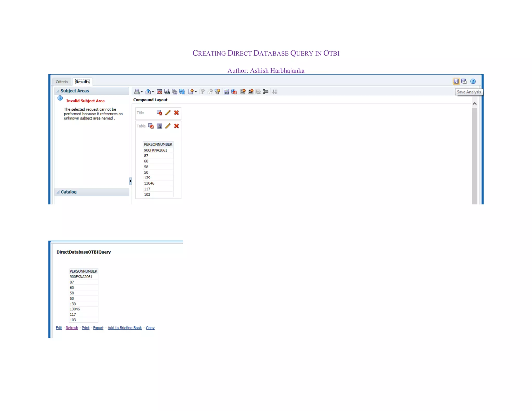
Task: Click the Save As icon
Action: (464, 81)
